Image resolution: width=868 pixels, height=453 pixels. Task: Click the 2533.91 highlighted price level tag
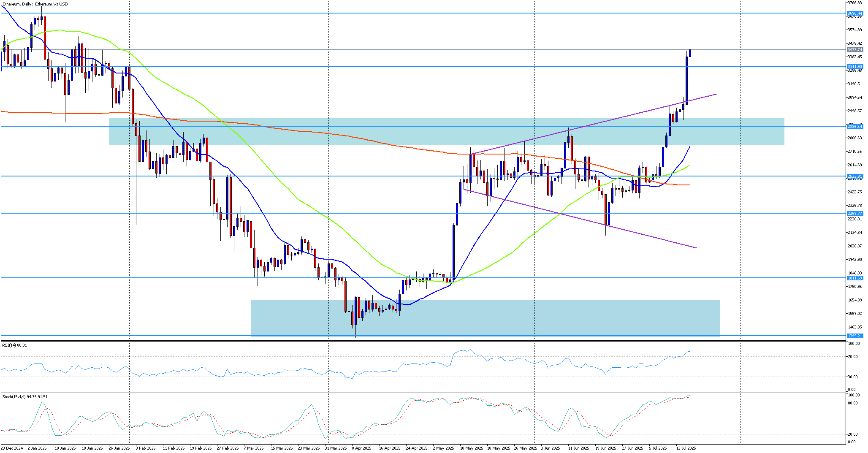pyautogui.click(x=855, y=176)
